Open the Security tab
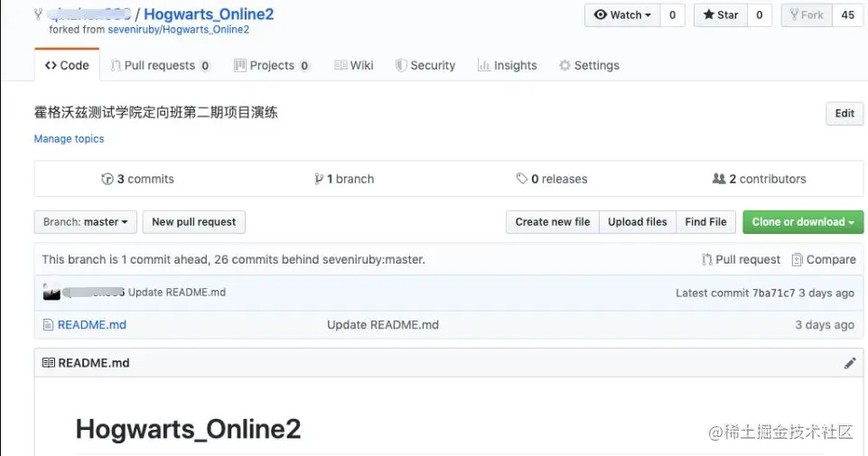This screenshot has height=456, width=868. coord(425,65)
